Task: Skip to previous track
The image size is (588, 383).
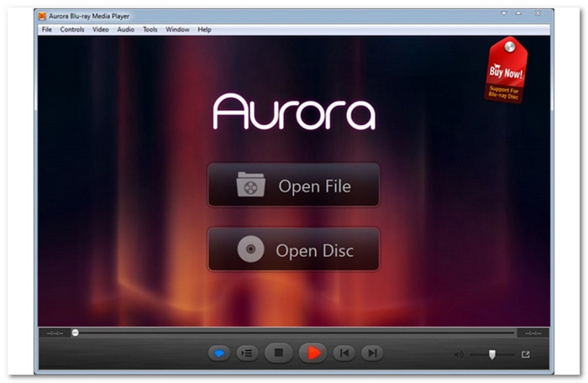Action: [344, 353]
